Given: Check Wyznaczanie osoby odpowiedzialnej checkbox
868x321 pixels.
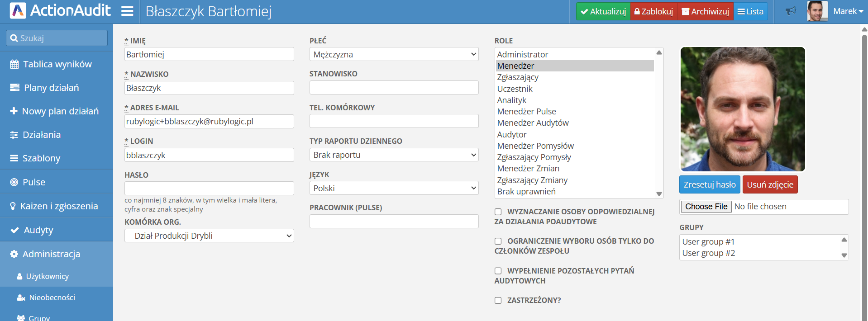Looking at the screenshot, I should 498,212.
